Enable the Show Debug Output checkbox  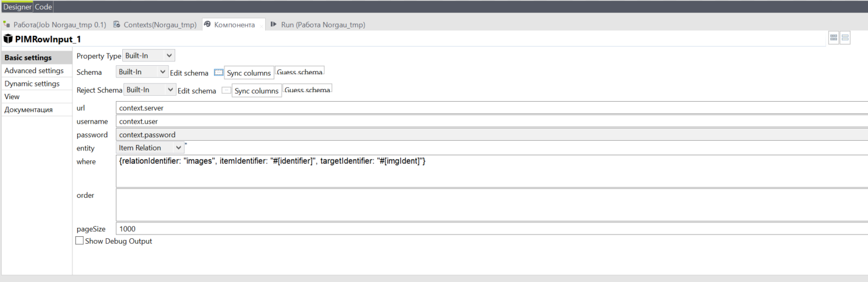pyautogui.click(x=79, y=241)
